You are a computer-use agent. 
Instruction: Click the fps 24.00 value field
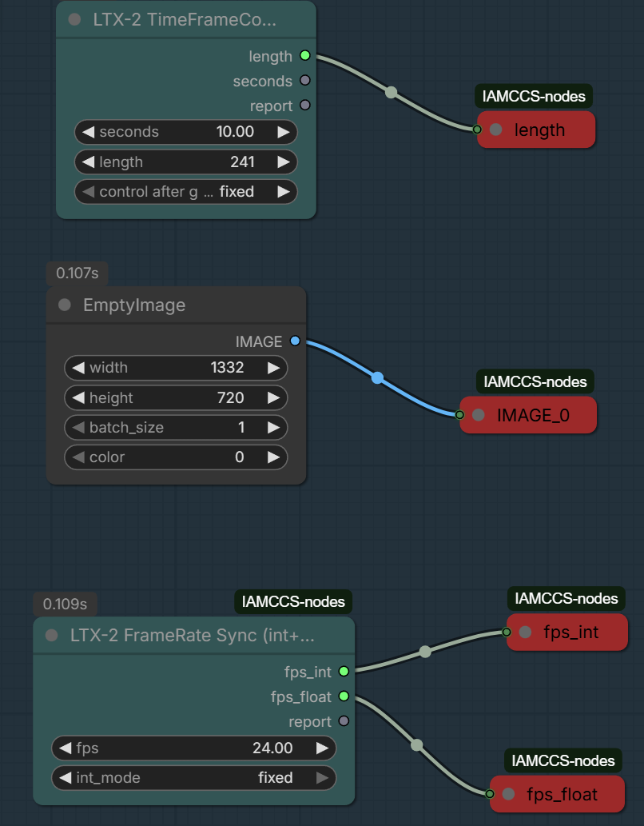193,748
